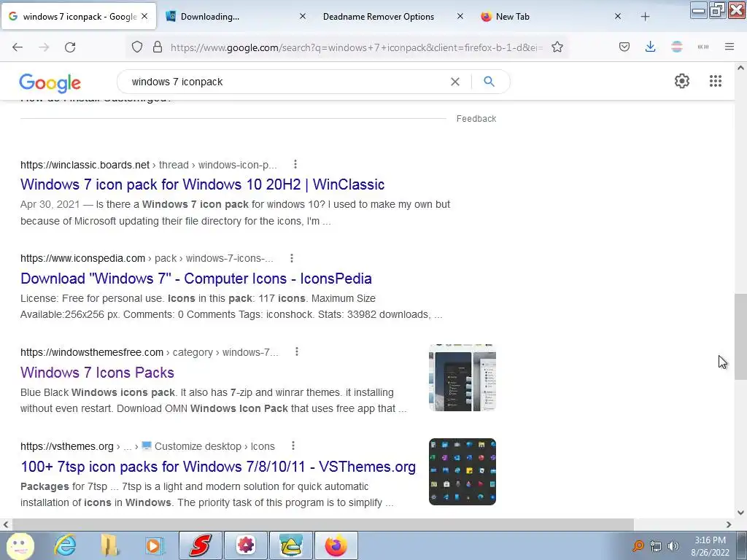Open the volume speaker tray icon
The height and width of the screenshot is (560, 747).
coord(673,546)
